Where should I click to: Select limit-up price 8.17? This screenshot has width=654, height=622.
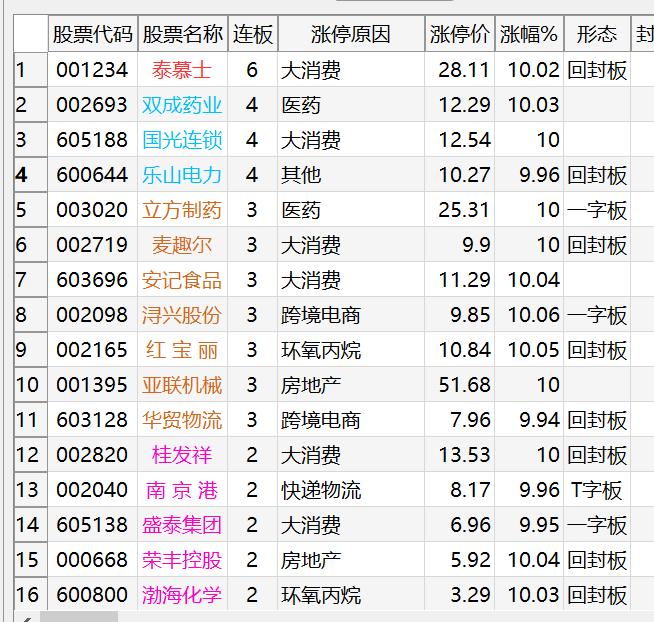(470, 490)
